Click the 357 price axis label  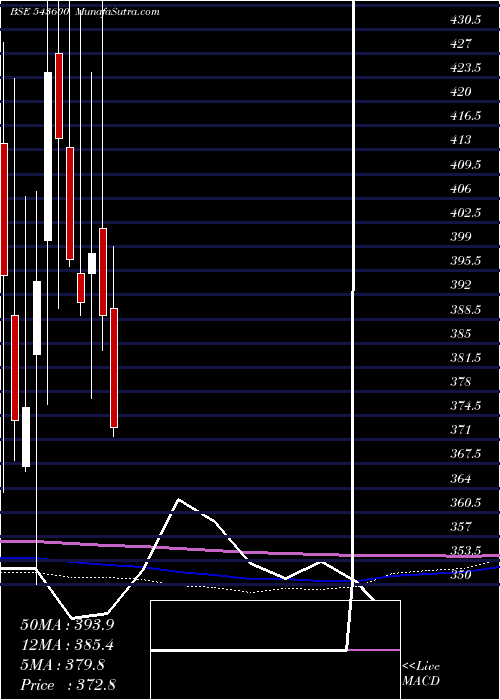[461, 527]
